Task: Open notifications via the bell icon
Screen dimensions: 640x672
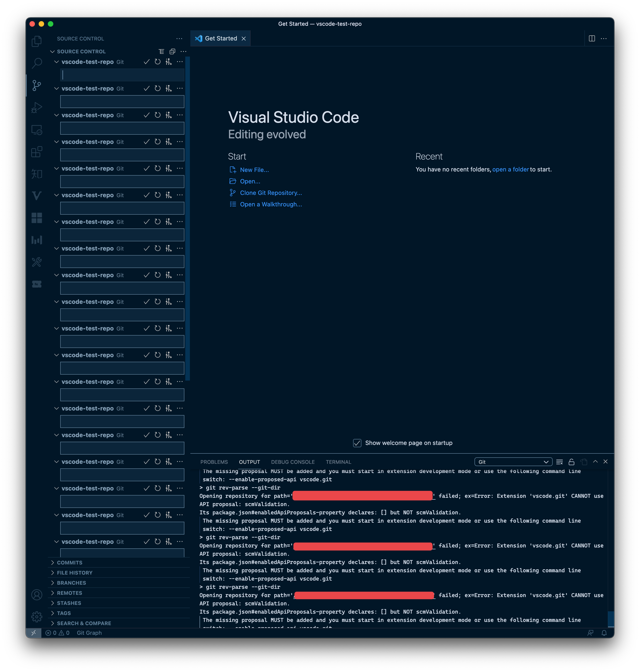Action: [x=604, y=633]
